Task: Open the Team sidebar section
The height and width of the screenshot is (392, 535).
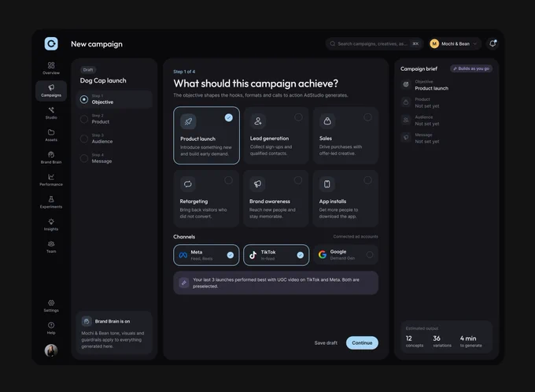Action: (51, 246)
